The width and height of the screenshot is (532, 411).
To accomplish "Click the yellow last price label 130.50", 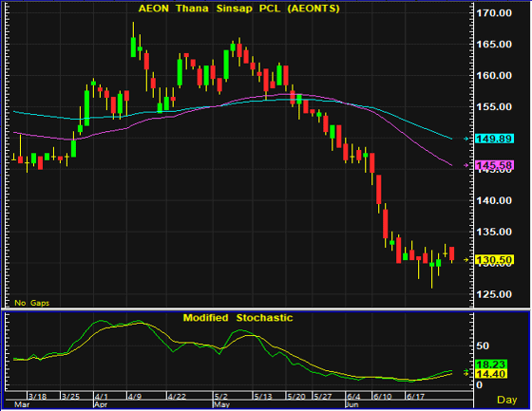I will pos(494,260).
